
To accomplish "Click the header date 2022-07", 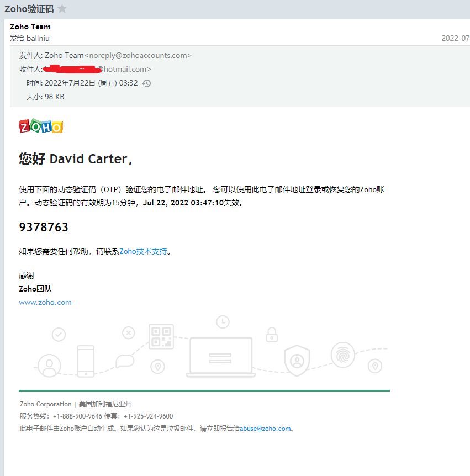I will [456, 38].
